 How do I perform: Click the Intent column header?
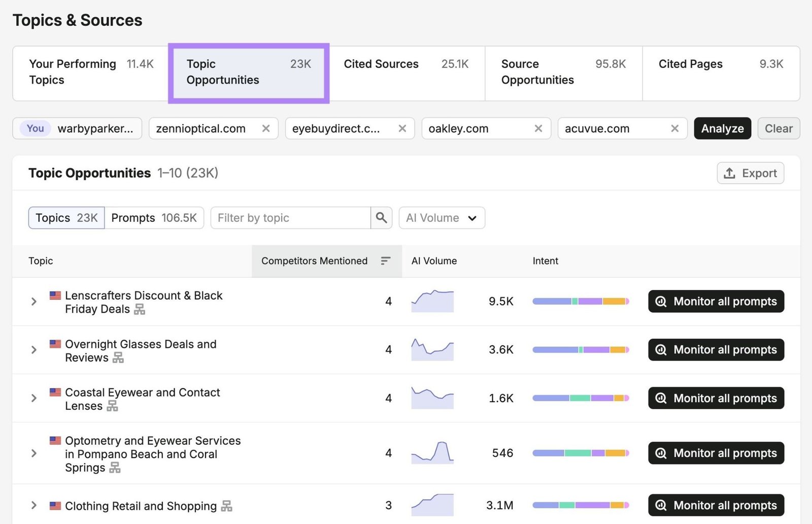[x=546, y=261]
